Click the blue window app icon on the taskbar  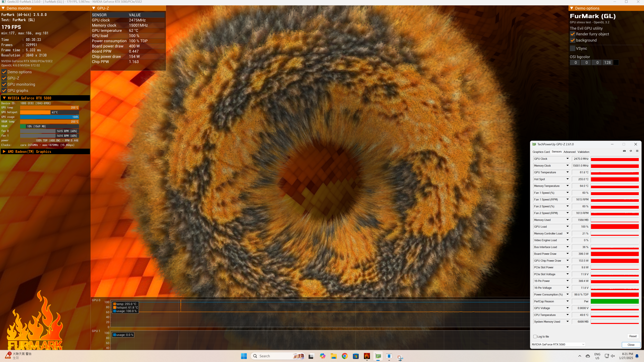click(389, 356)
